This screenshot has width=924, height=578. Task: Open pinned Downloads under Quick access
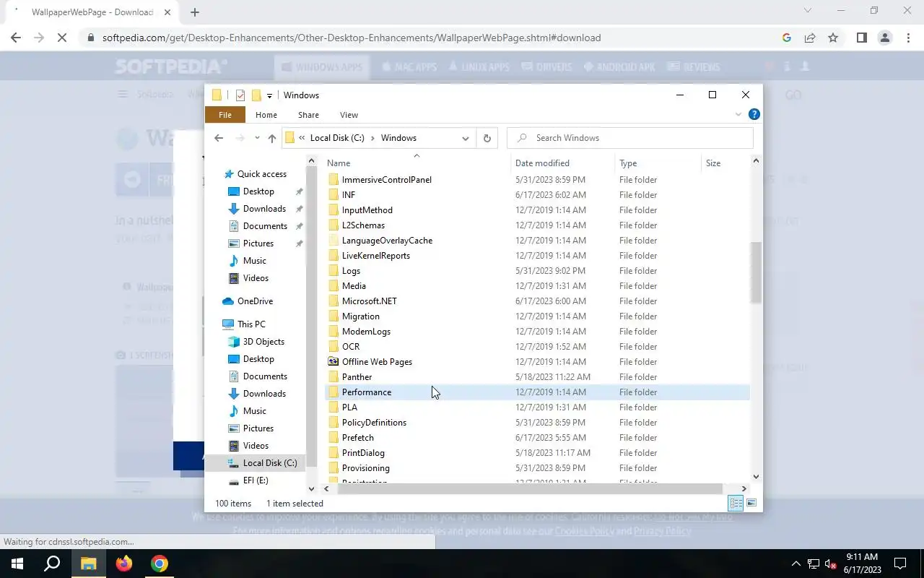(x=264, y=209)
